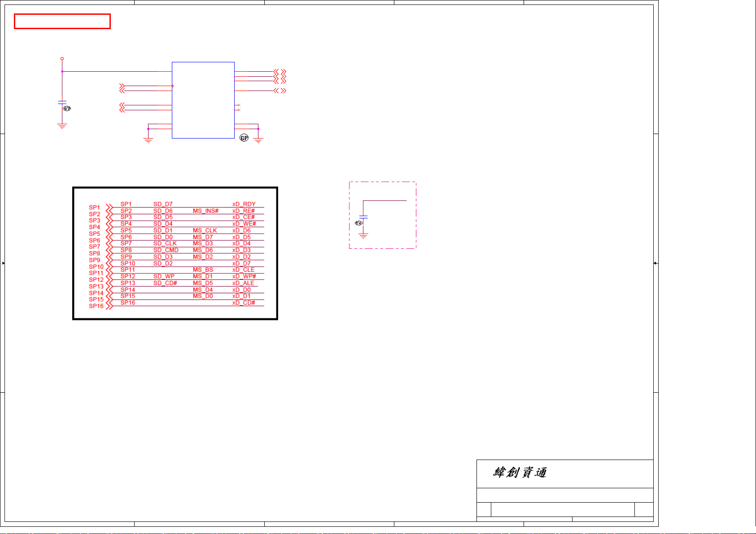756x534 pixels.
Task: Click the empty red-outlined title box
Action: tap(62, 22)
